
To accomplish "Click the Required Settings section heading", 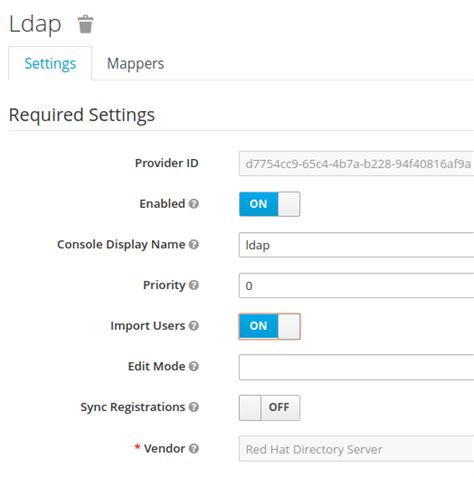I will (x=82, y=115).
